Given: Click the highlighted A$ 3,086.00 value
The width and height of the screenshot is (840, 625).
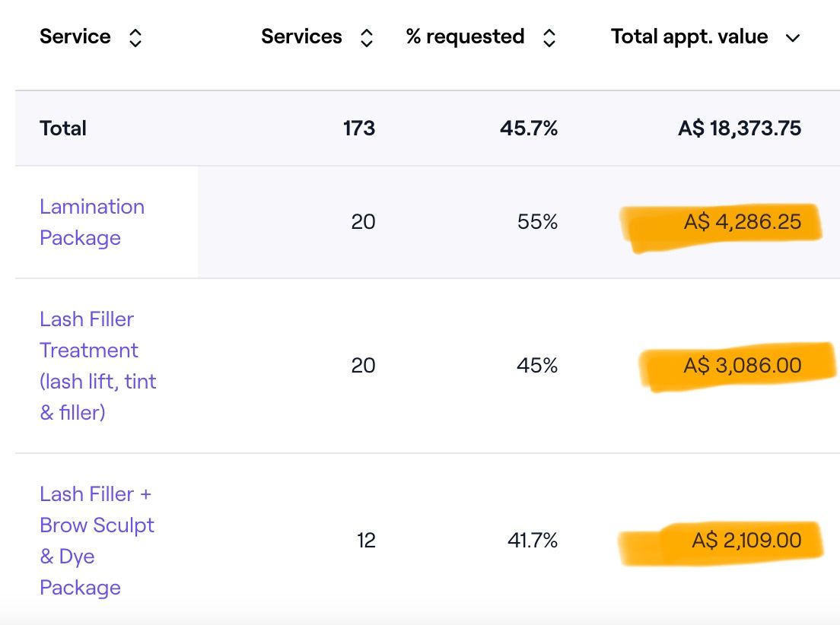Looking at the screenshot, I should [742, 366].
